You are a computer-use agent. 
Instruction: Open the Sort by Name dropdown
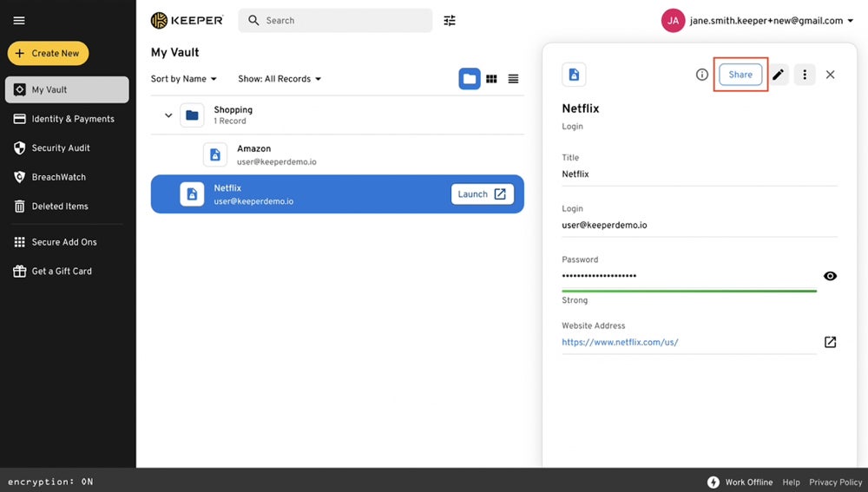point(184,79)
